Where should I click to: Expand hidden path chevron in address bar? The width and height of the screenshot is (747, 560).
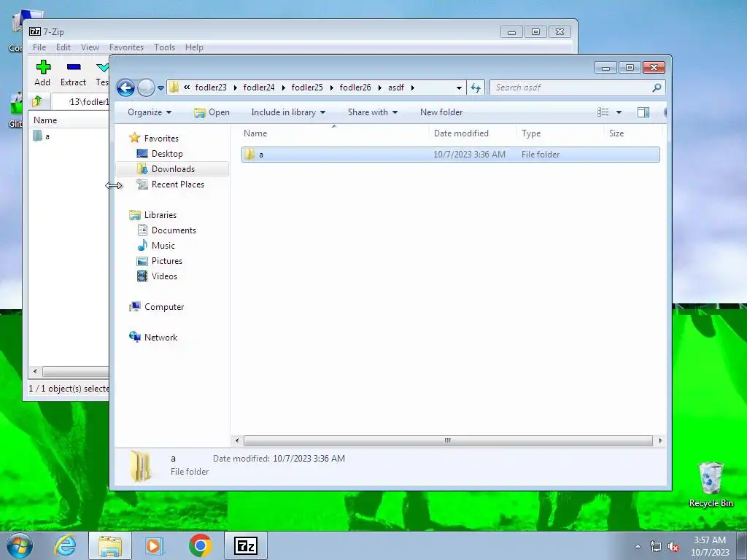click(x=187, y=87)
